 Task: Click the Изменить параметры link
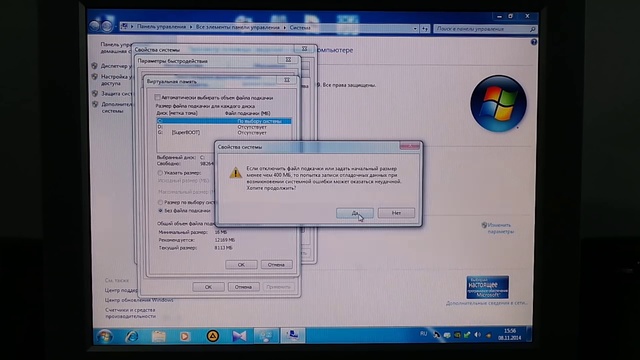point(500,228)
